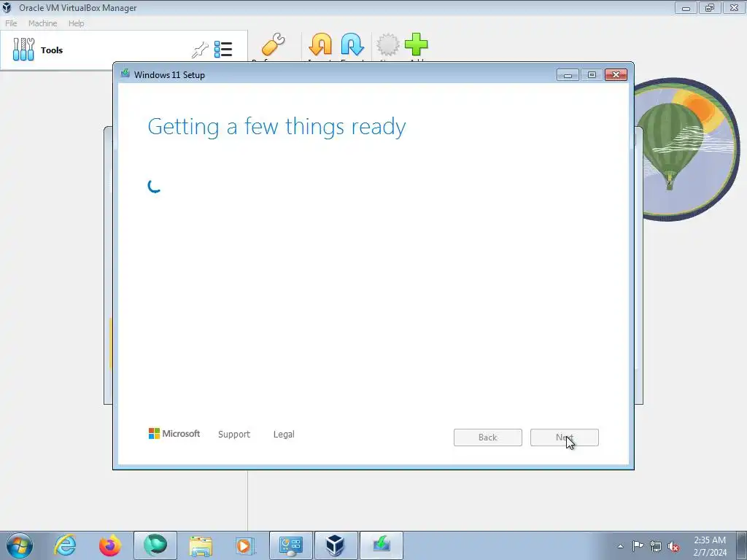The image size is (747, 560).
Task: Click the network tray icon
Action: point(656,546)
